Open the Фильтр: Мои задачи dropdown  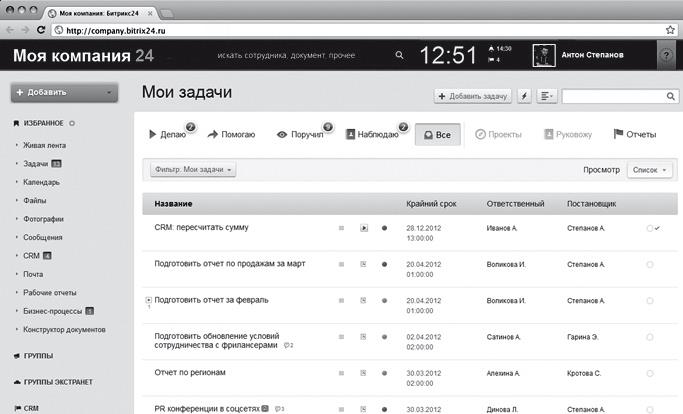pos(193,170)
